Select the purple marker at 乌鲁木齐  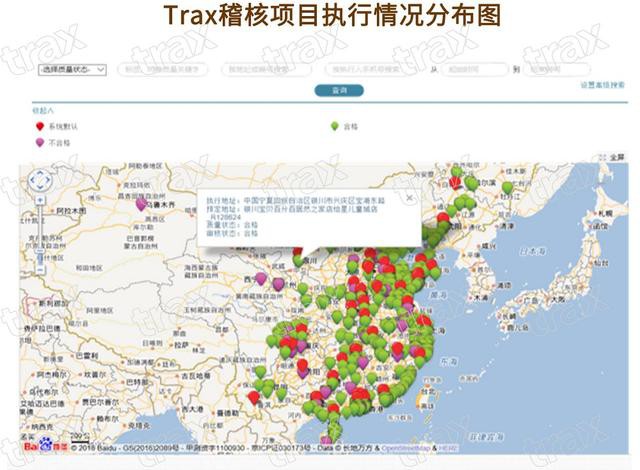coord(141,204)
